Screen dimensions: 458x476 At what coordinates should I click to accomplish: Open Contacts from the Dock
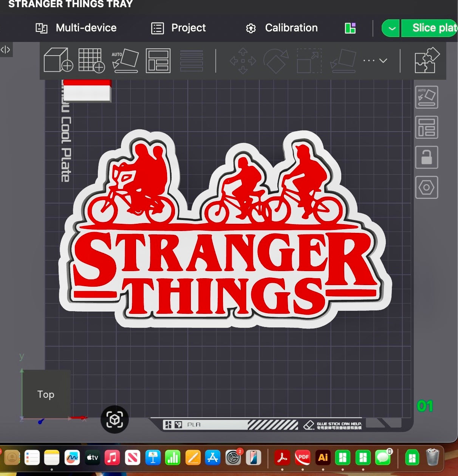point(11,458)
